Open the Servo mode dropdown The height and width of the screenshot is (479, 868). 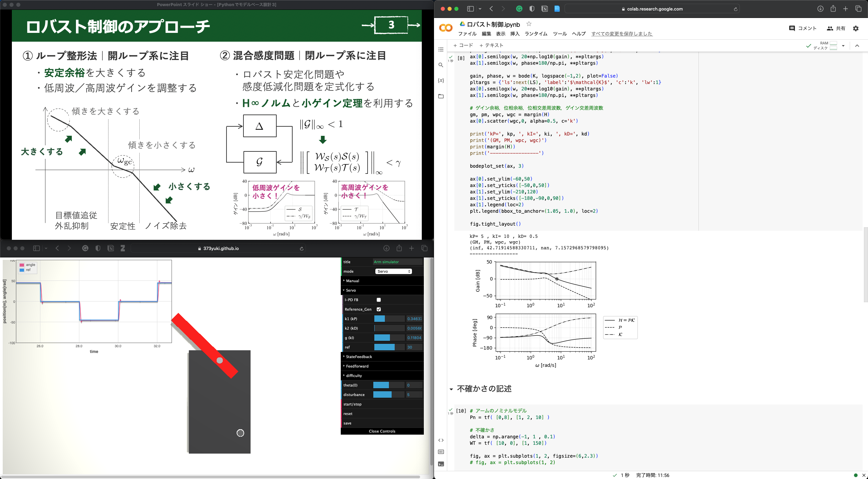click(393, 271)
